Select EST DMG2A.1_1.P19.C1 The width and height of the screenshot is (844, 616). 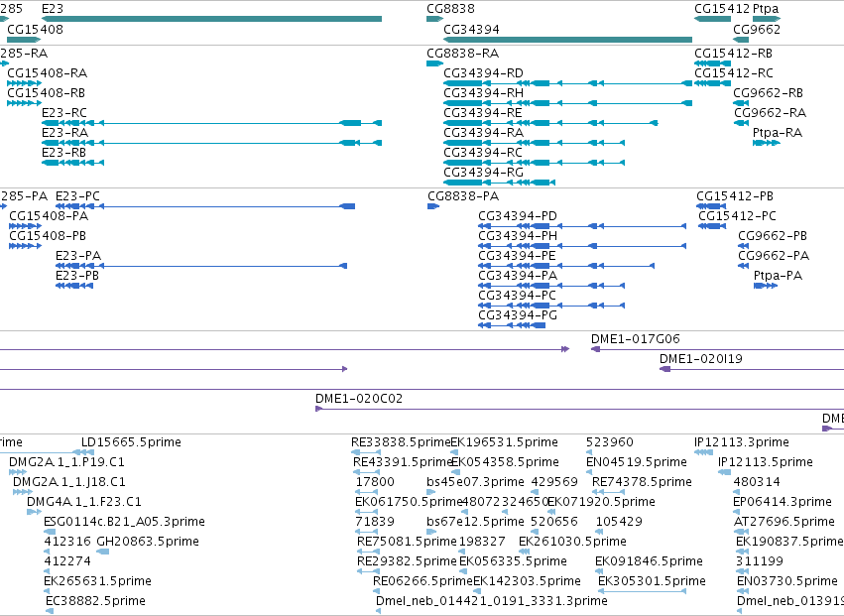18,472
